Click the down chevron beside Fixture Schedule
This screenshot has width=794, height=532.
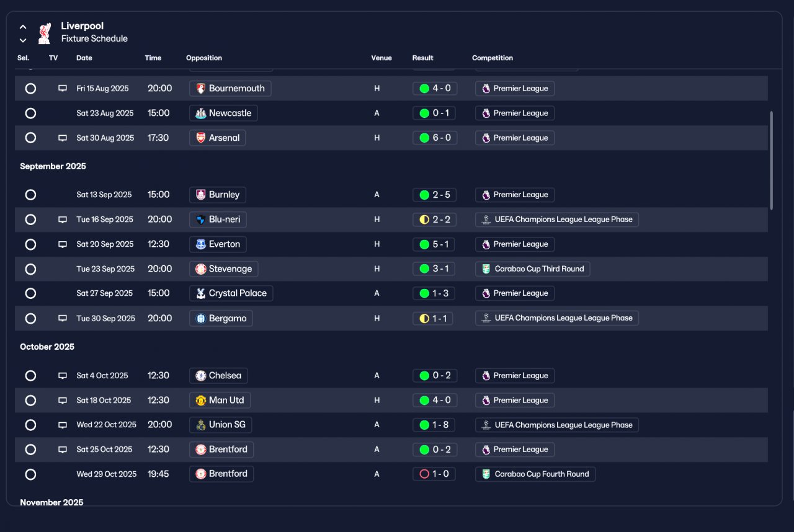[23, 40]
